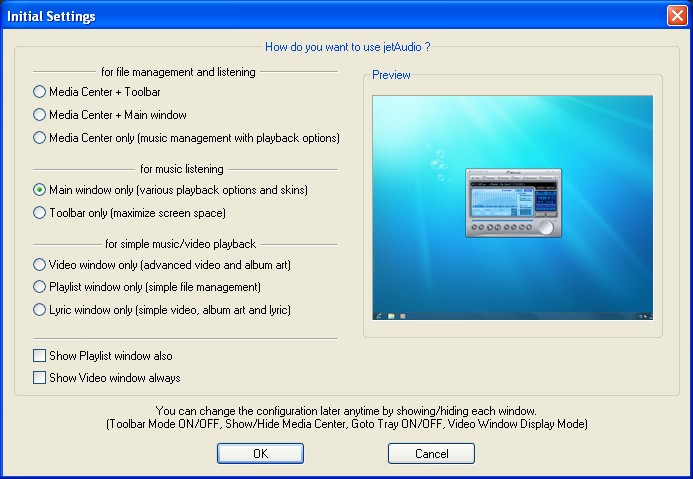
Task: Click 'You can change the configuration later' note
Action: [x=346, y=411]
